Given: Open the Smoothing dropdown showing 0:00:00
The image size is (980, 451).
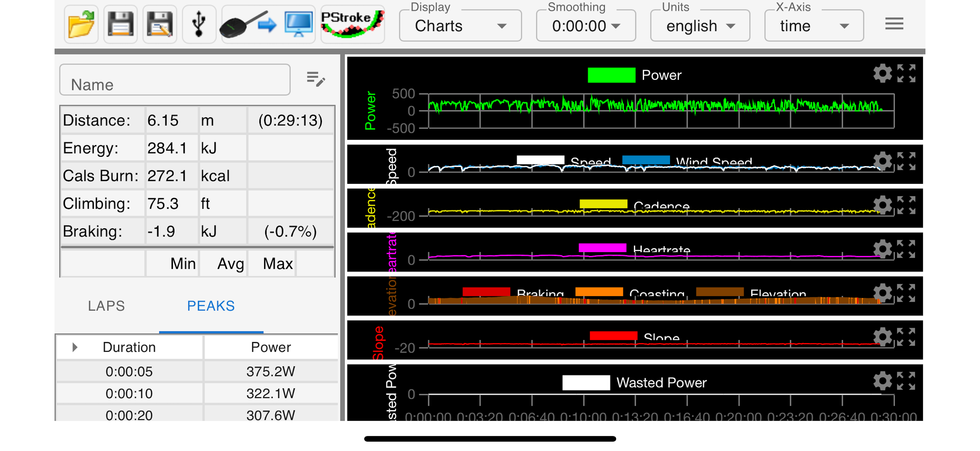Looking at the screenshot, I should tap(586, 26).
